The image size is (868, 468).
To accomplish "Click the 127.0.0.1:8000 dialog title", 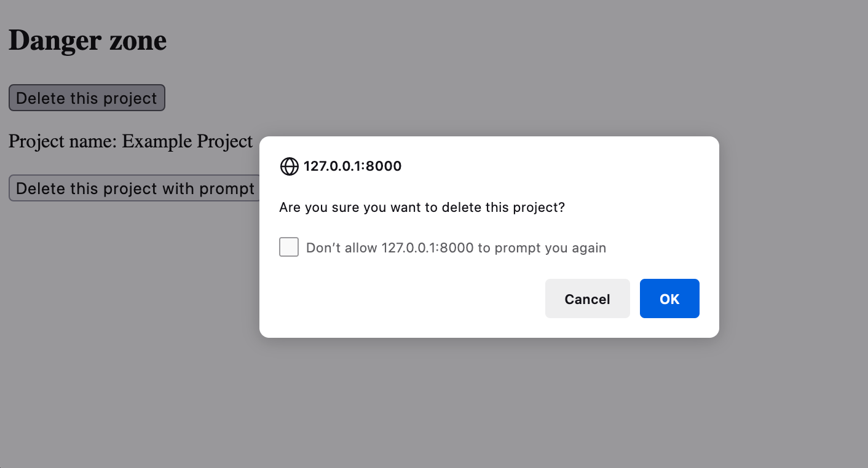I will (352, 166).
